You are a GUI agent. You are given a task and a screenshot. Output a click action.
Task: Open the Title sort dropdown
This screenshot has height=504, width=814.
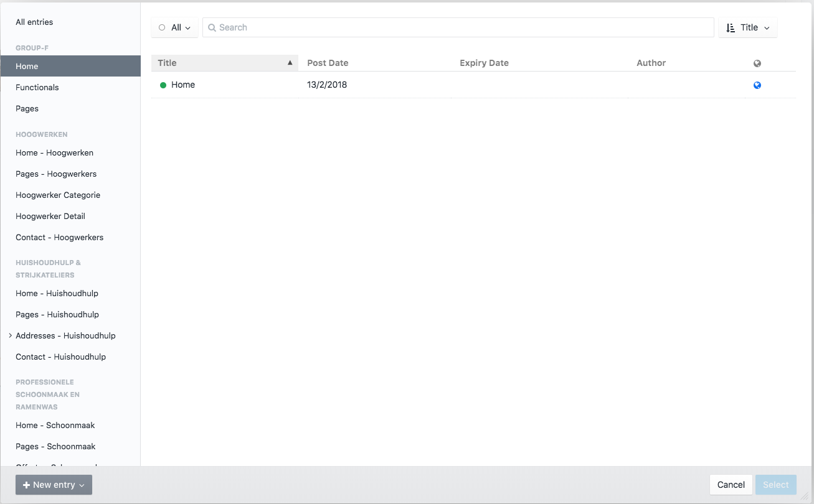click(x=748, y=27)
